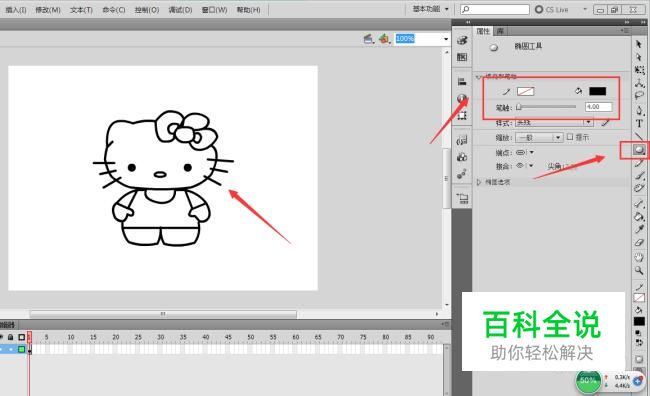
Task: Select the Oval tool in the toolbox
Action: [639, 150]
